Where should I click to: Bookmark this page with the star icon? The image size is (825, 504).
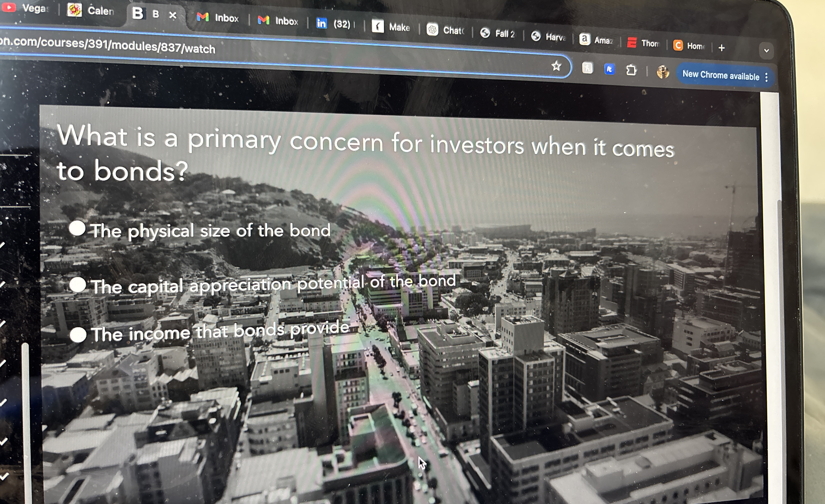coord(556,66)
